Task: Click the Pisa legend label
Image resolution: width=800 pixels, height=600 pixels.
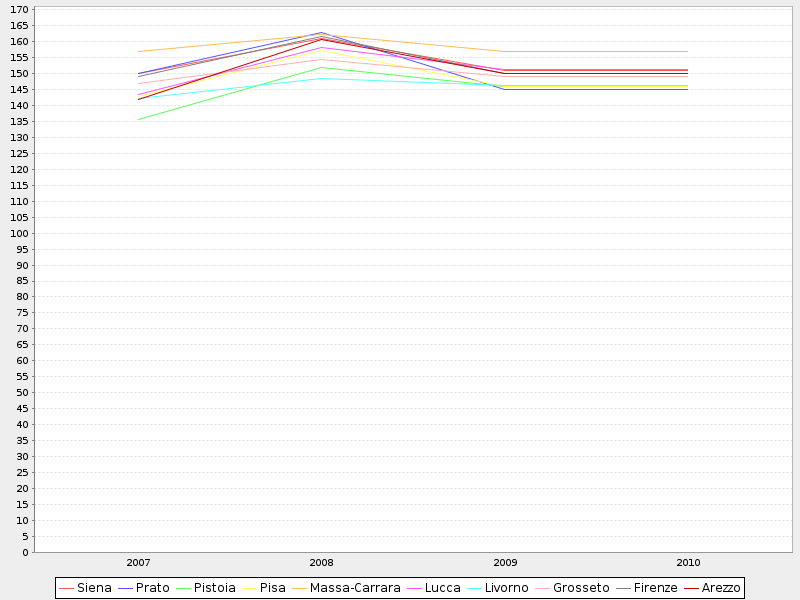Action: pyautogui.click(x=272, y=588)
